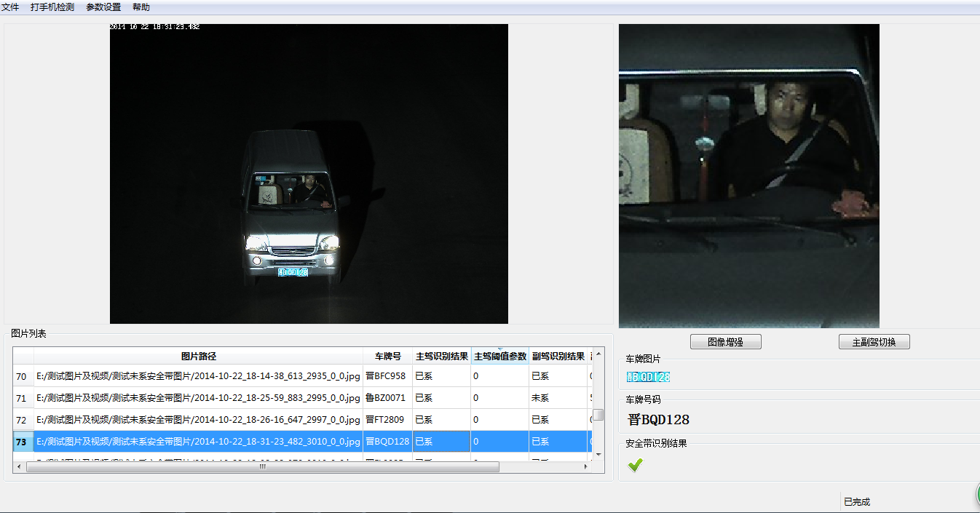Click the 图片路径 column header

pos(198,357)
